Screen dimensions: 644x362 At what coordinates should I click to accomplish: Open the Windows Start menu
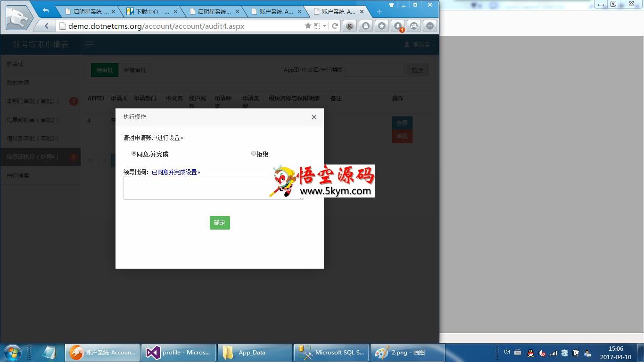13,352
